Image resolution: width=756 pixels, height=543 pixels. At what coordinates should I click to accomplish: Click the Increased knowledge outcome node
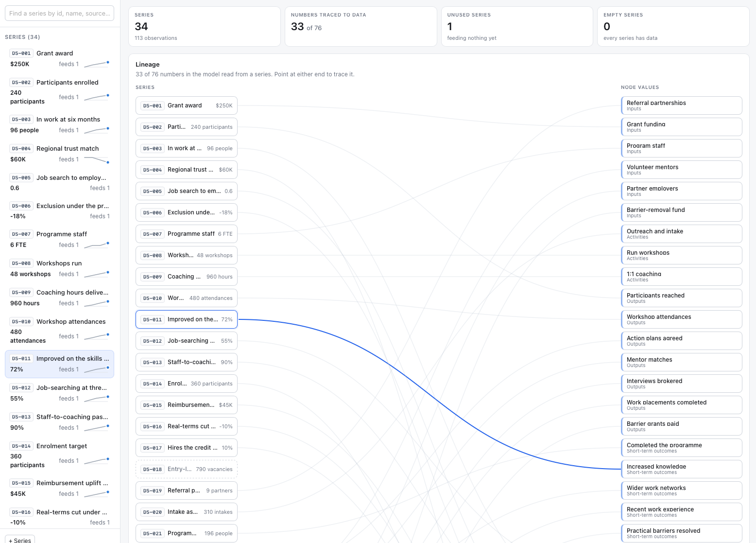pos(682,469)
